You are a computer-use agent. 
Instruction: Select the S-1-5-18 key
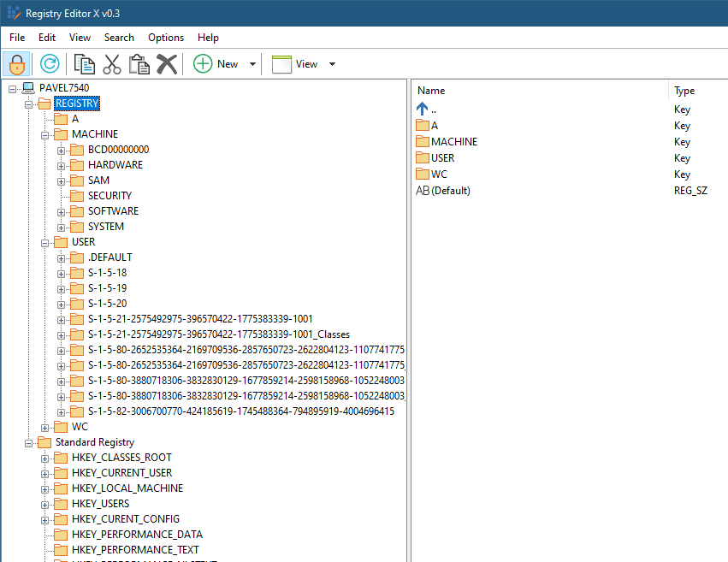pyautogui.click(x=107, y=273)
